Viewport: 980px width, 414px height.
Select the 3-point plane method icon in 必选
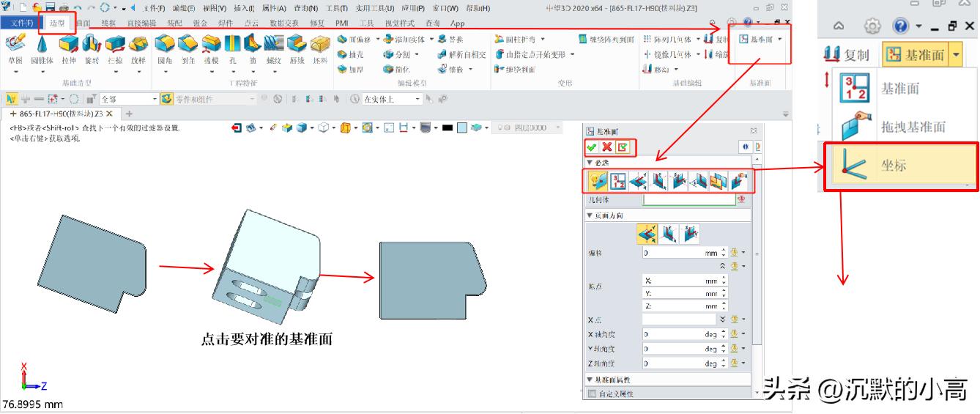coord(618,180)
